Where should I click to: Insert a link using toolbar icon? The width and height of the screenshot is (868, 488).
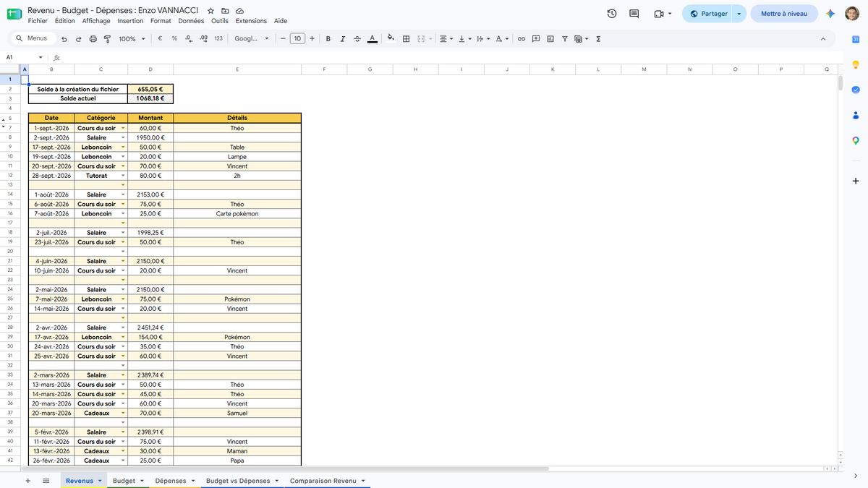521,38
